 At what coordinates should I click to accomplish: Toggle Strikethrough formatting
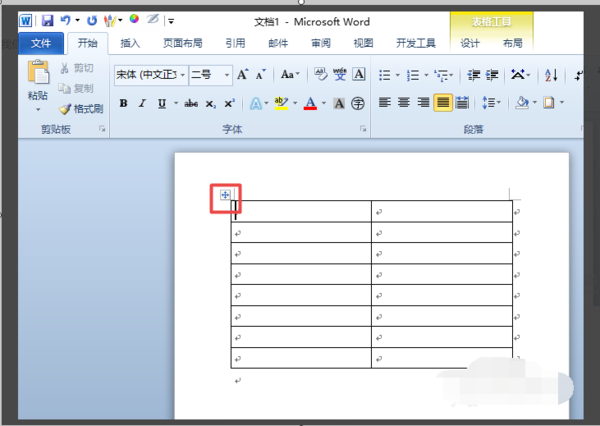click(x=191, y=103)
